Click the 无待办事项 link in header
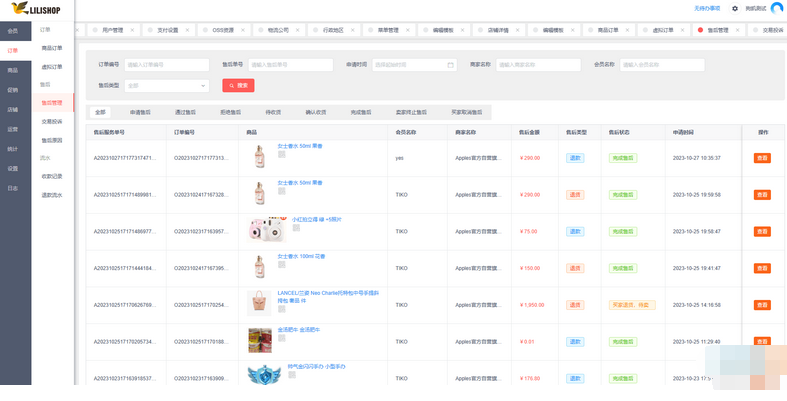 coord(707,9)
